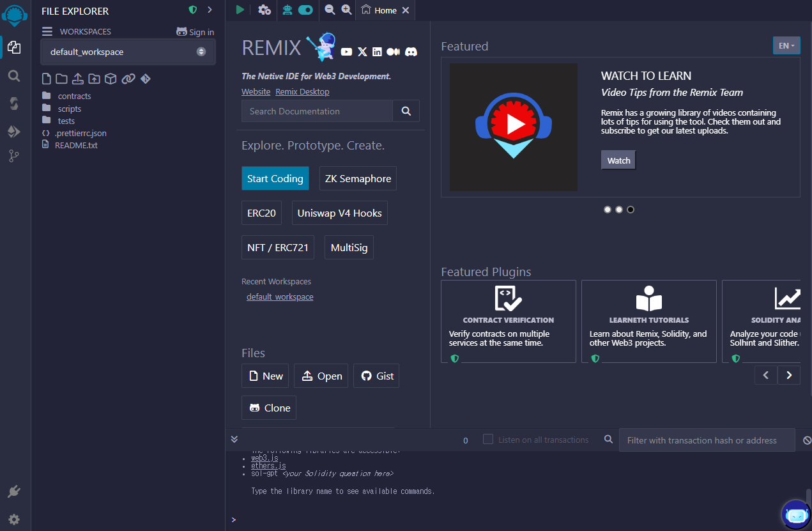Click the terminal search magnifier icon
This screenshot has height=531, width=812.
coord(609,440)
